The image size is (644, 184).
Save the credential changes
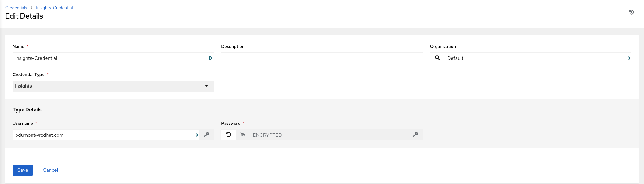(x=23, y=170)
